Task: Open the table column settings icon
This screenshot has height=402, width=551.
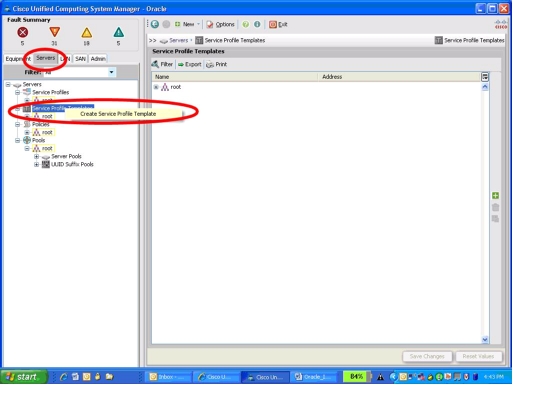Action: click(x=485, y=77)
